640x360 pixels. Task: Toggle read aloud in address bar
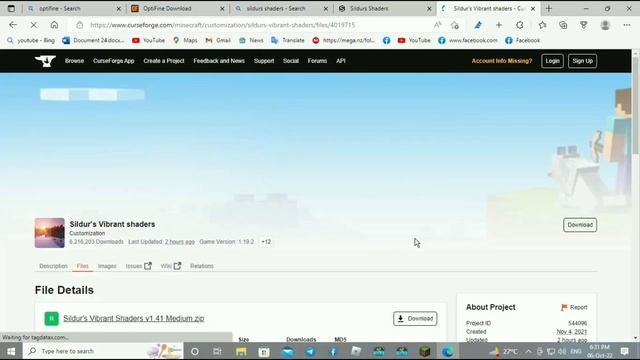(x=438, y=25)
